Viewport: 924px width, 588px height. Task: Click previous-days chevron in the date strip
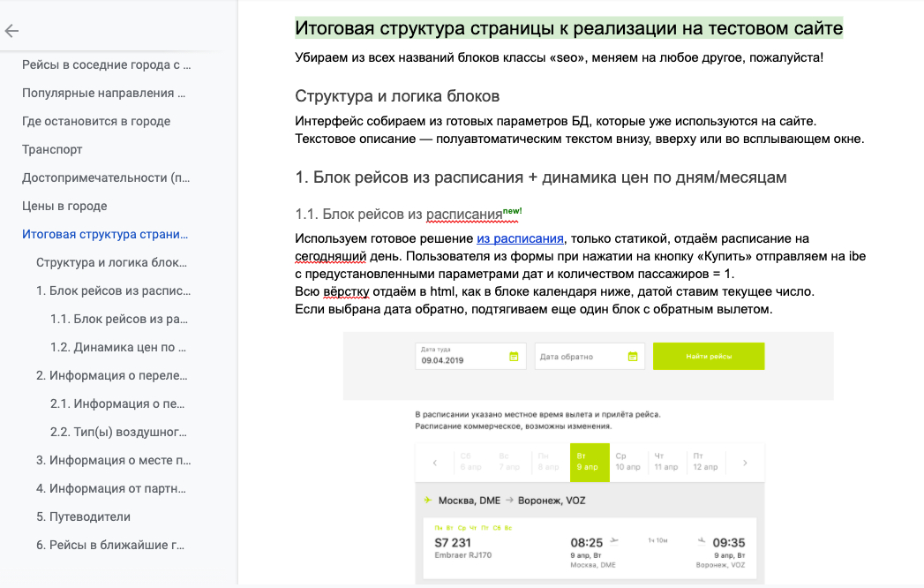(x=435, y=463)
